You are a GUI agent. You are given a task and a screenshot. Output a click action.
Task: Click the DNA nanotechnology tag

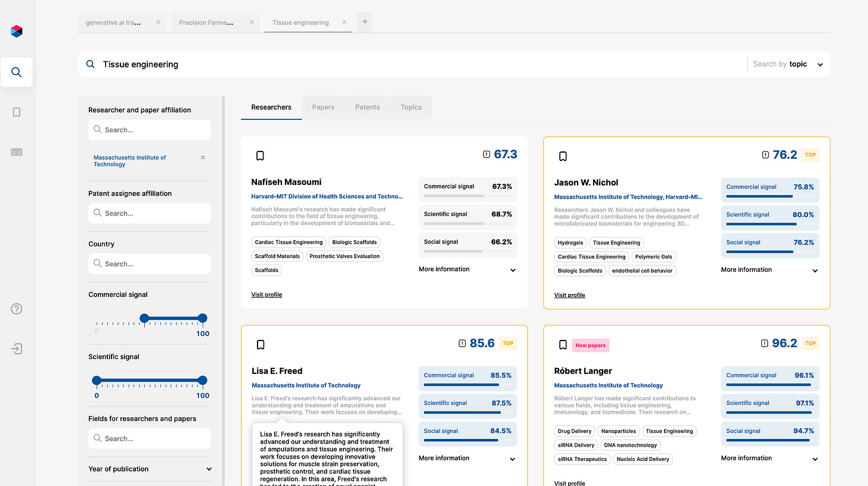point(631,445)
